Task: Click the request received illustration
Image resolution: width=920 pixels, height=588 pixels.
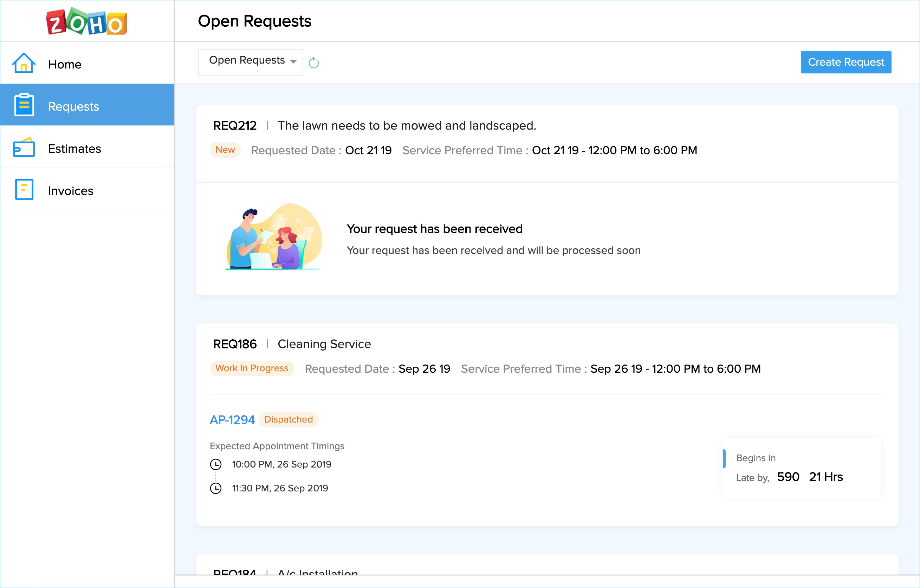Action: [x=273, y=237]
